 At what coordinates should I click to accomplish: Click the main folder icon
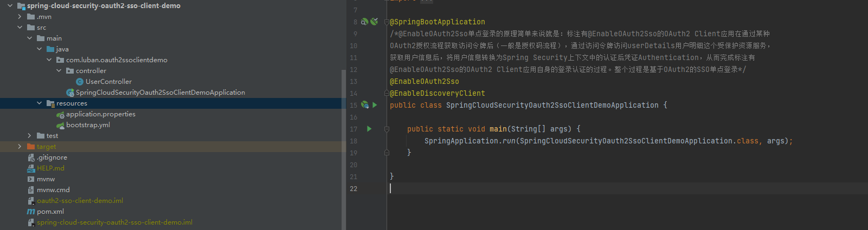click(x=41, y=38)
